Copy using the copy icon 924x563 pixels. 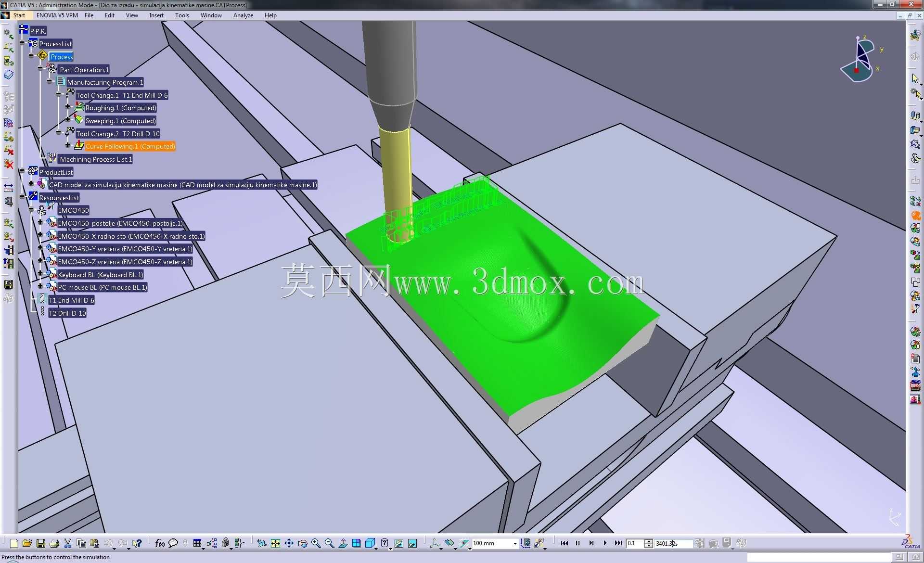81,543
